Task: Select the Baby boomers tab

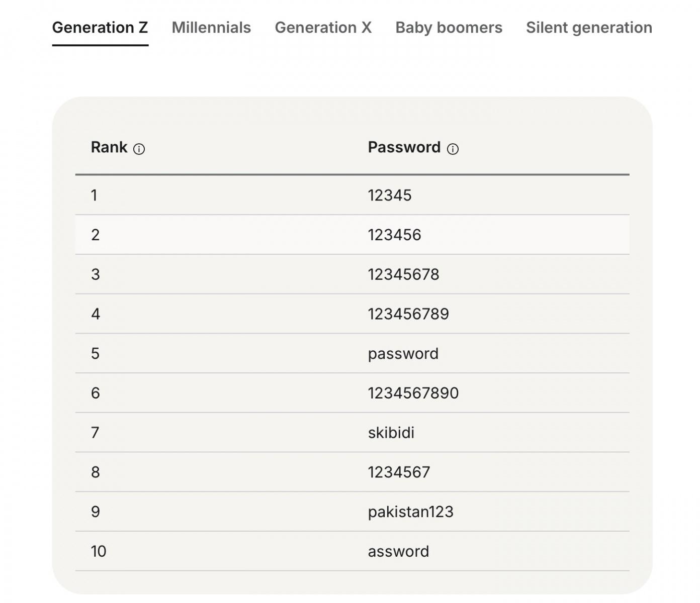Action: [x=449, y=28]
